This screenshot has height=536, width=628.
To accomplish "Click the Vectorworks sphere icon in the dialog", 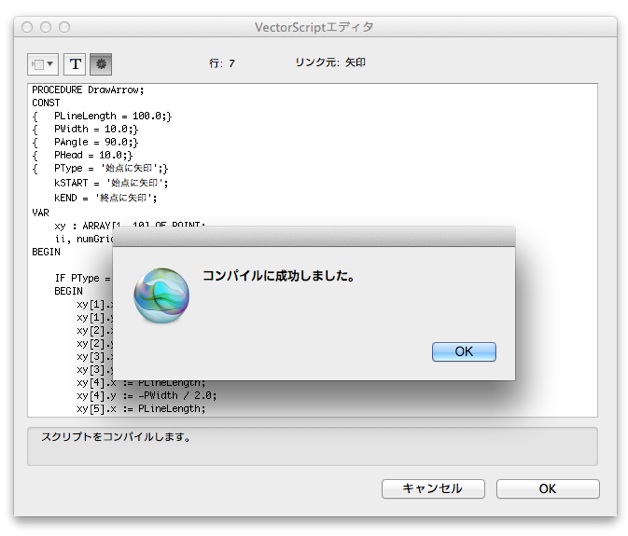I will pyautogui.click(x=161, y=295).
